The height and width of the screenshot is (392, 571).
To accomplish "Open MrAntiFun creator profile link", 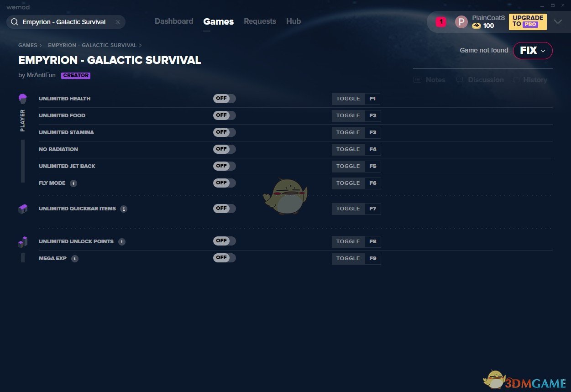I will [x=41, y=75].
